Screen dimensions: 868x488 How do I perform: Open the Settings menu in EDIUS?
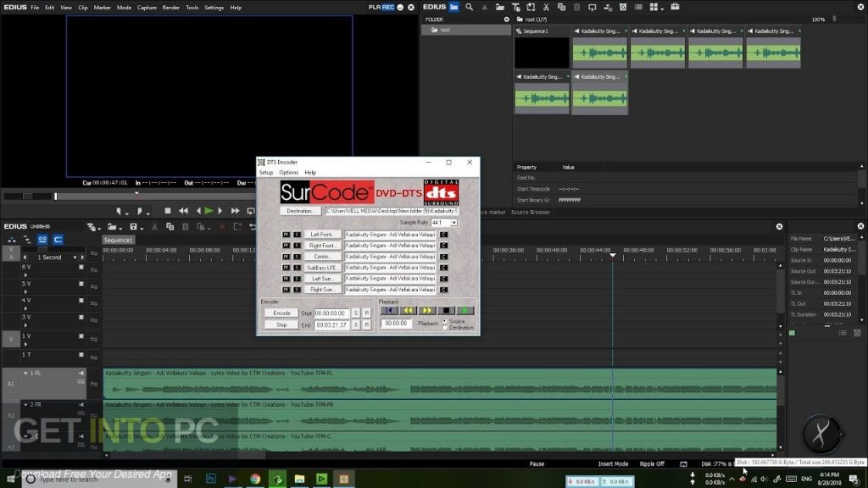214,8
